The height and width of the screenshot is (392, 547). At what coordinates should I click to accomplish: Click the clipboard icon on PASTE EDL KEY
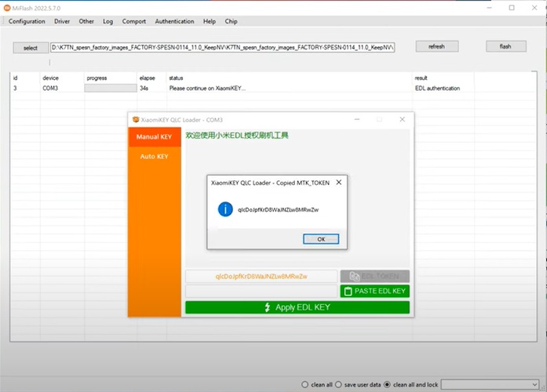348,291
